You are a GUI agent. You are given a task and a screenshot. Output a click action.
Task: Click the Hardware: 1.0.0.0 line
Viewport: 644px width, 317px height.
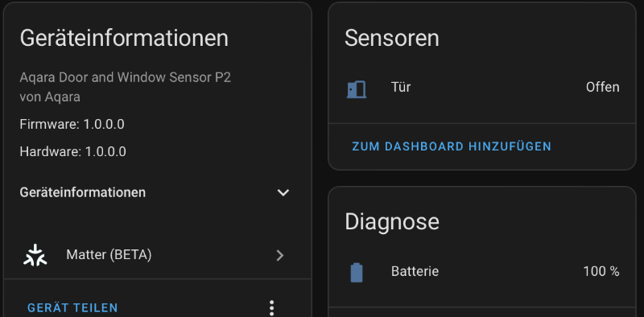point(72,152)
